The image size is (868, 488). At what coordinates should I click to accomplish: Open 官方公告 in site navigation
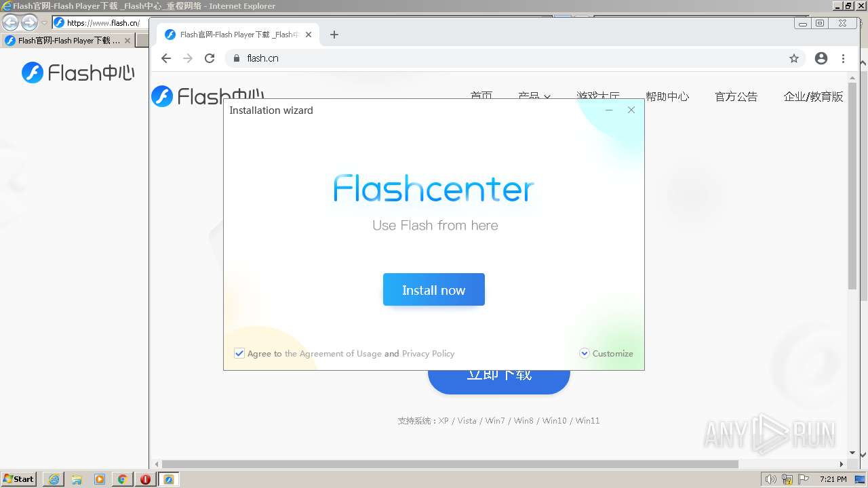736,96
